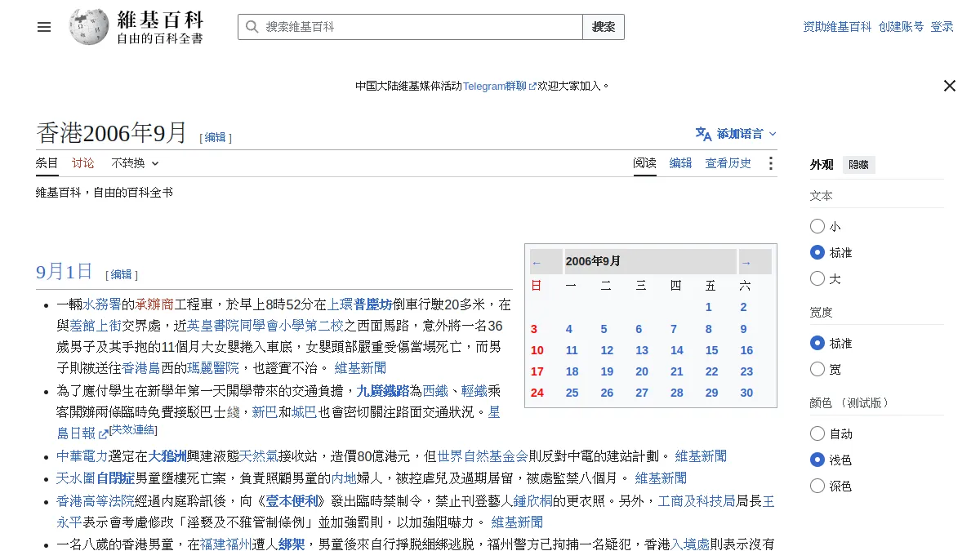
Task: Expand the 不转换 language variant dropdown
Action: click(x=135, y=163)
